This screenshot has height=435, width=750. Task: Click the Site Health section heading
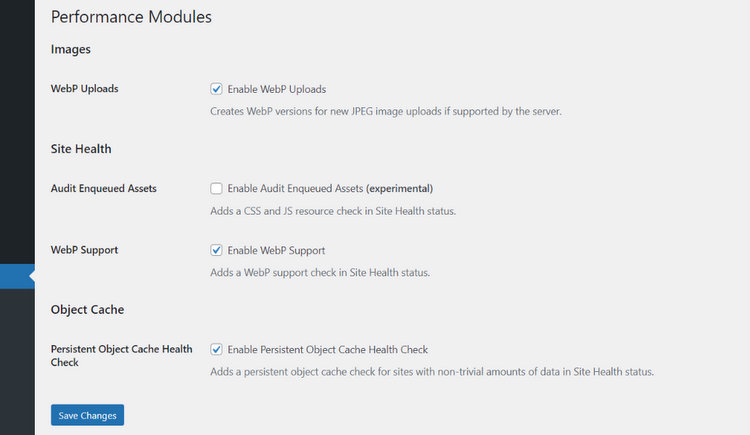tap(81, 149)
